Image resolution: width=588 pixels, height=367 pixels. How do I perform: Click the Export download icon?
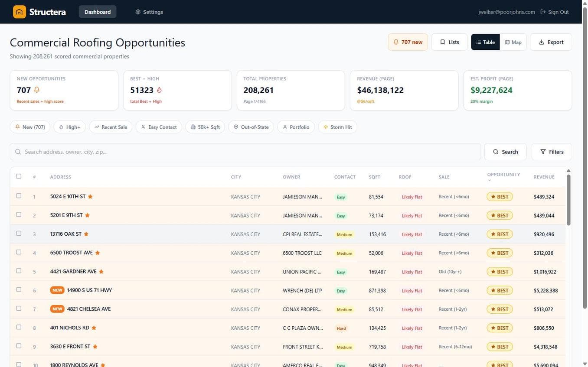point(540,42)
